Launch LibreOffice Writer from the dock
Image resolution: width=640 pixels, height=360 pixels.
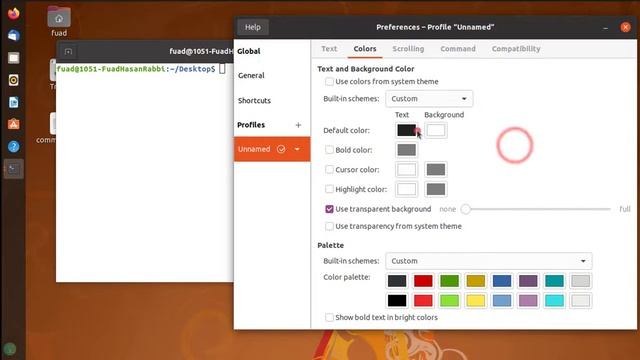[x=13, y=102]
